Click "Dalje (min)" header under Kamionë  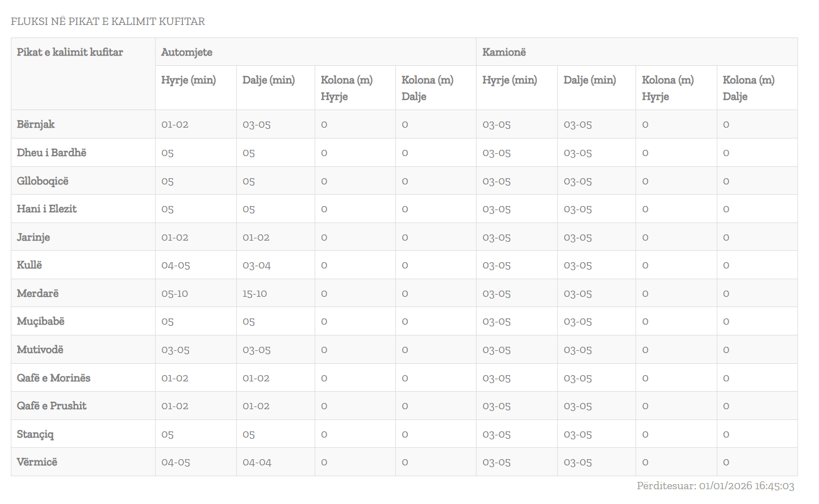click(590, 80)
